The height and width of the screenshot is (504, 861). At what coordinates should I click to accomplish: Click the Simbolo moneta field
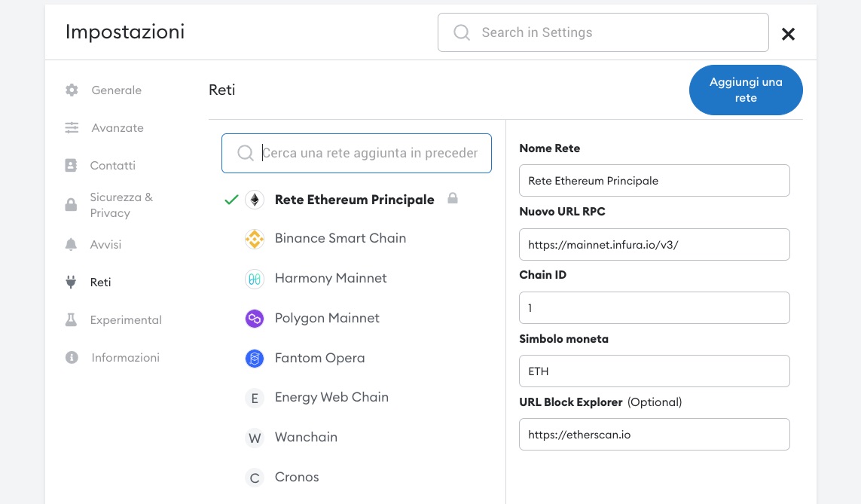pyautogui.click(x=654, y=371)
